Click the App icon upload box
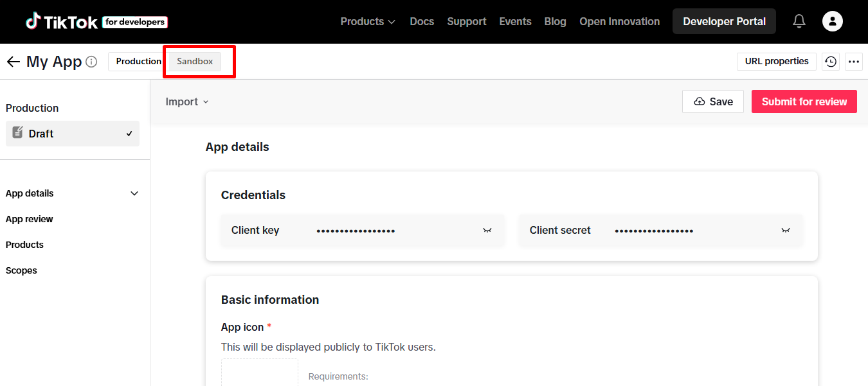The height and width of the screenshot is (386, 868). coord(260,374)
